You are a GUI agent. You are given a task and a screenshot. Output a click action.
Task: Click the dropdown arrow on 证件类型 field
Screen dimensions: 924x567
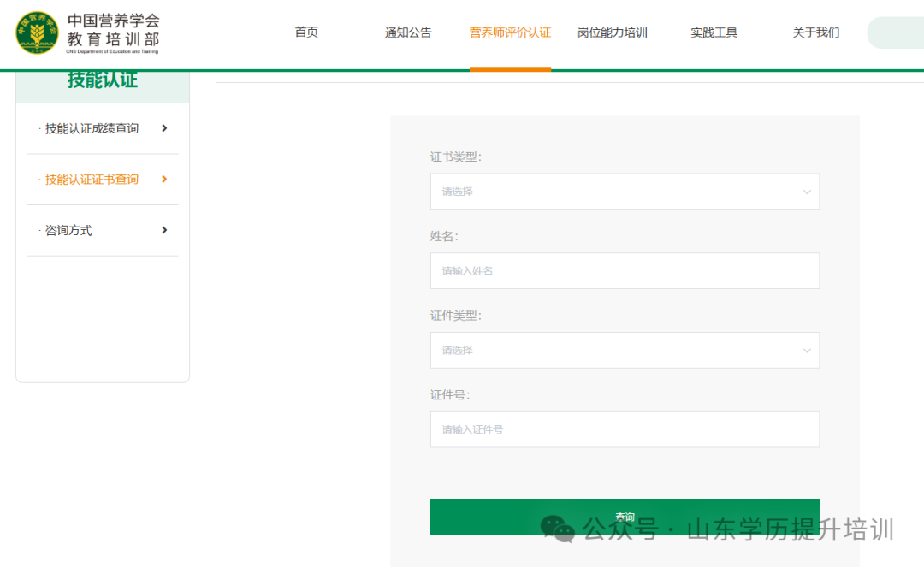click(805, 350)
